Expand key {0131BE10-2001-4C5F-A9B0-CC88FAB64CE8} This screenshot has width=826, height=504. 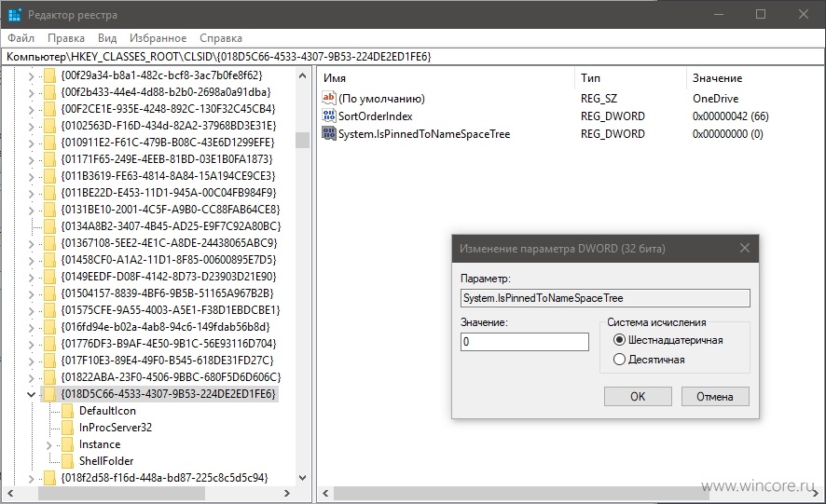pos(31,211)
